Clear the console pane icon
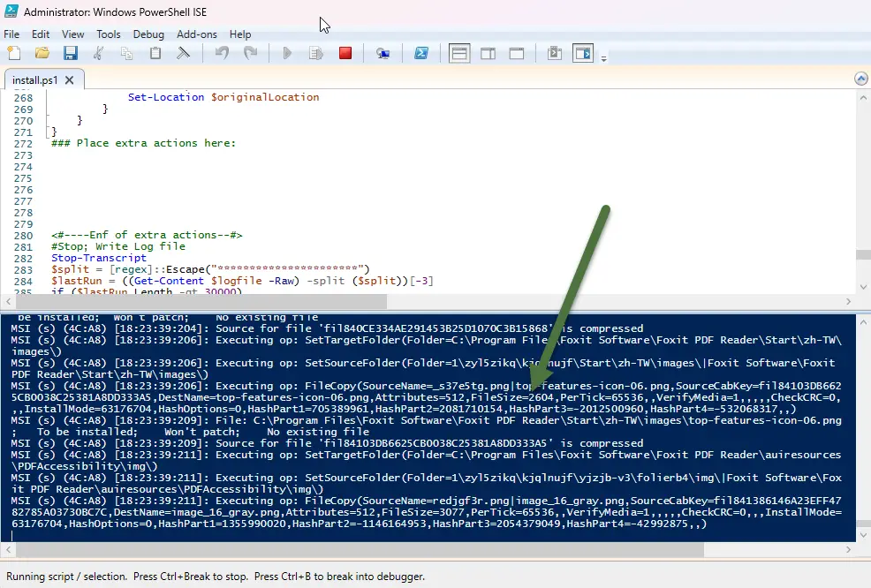Image resolution: width=871 pixels, height=588 pixels. (184, 54)
